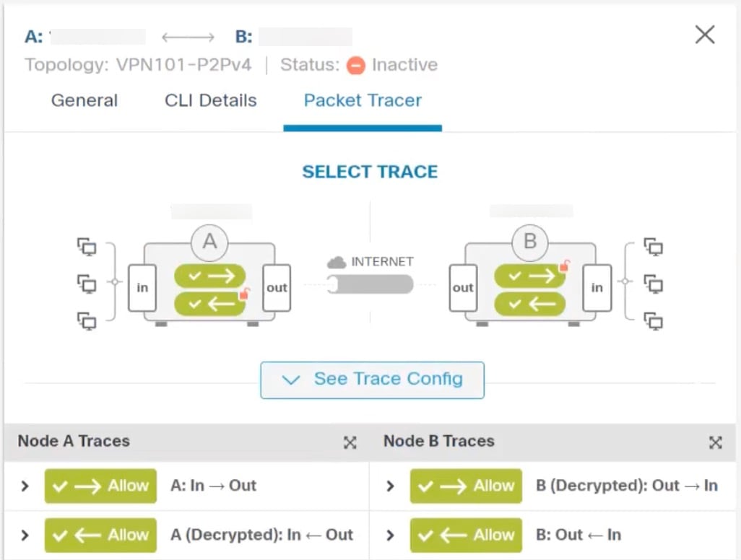Switch to the CLI Details tab
This screenshot has height=560, width=741.
pyautogui.click(x=210, y=100)
